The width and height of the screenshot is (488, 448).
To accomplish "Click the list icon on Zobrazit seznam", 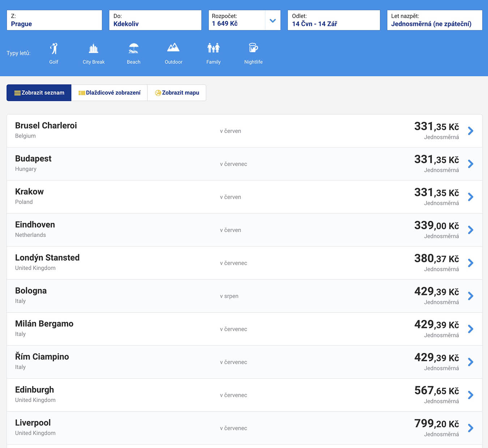I will pyautogui.click(x=17, y=93).
